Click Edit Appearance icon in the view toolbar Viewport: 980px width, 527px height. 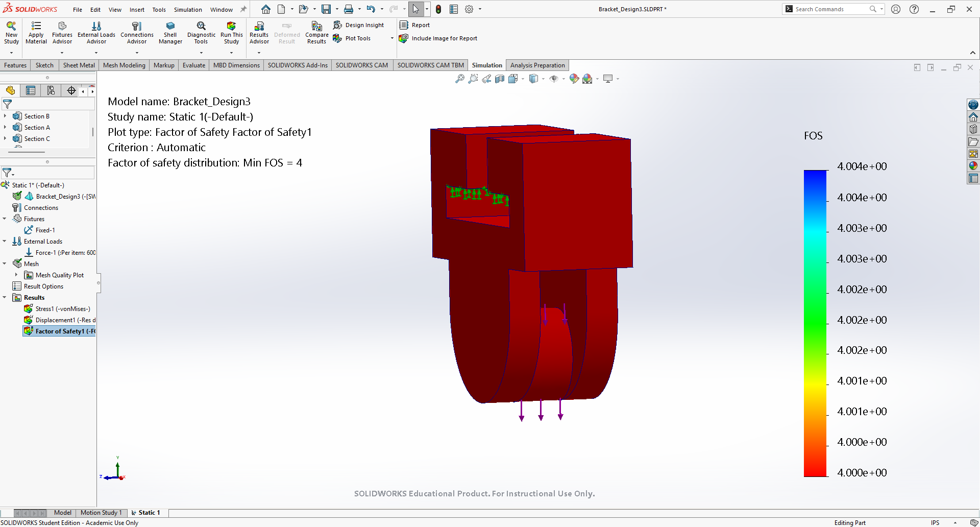pyautogui.click(x=574, y=79)
